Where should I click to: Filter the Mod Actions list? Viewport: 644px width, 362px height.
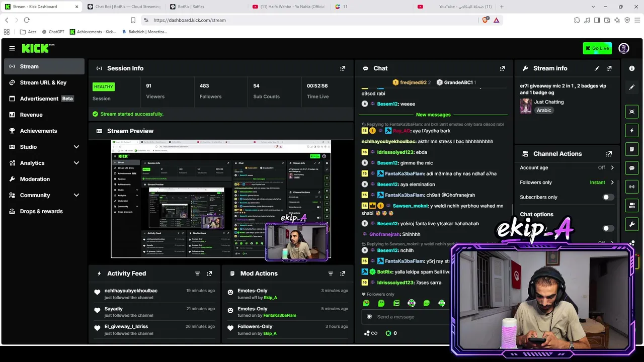click(x=331, y=274)
